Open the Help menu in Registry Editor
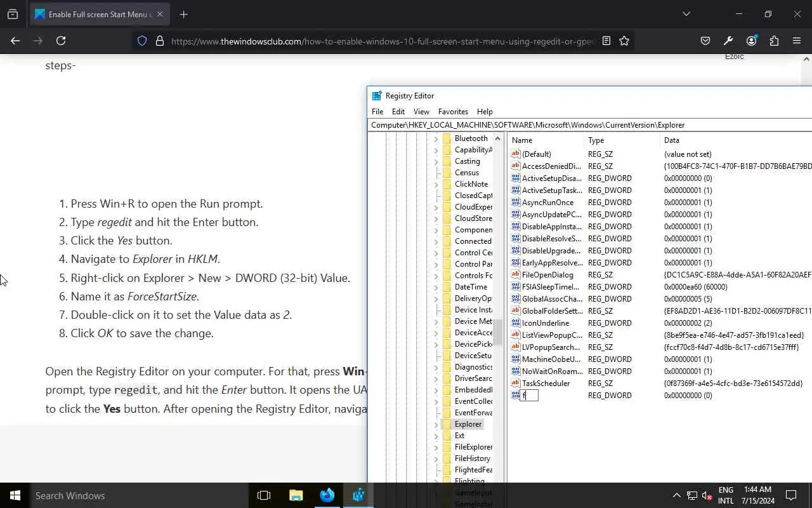Screen dimensions: 812x508 (485, 111)
